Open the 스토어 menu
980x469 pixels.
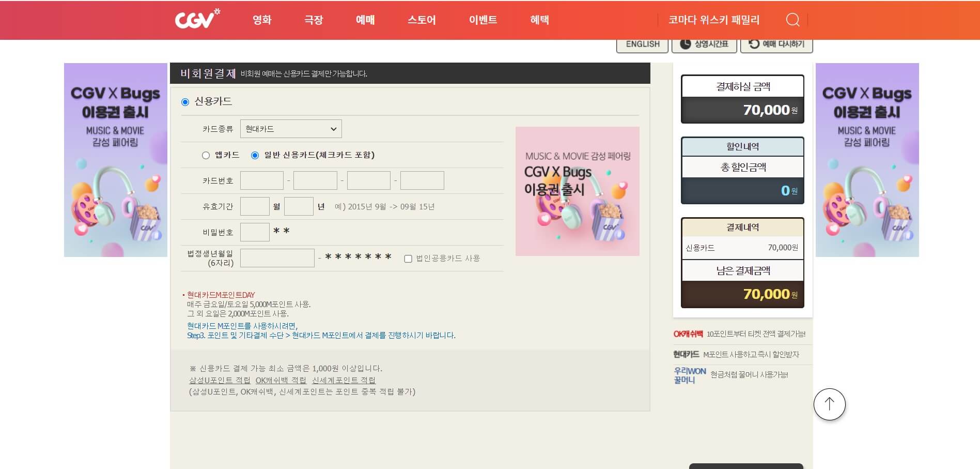[422, 20]
